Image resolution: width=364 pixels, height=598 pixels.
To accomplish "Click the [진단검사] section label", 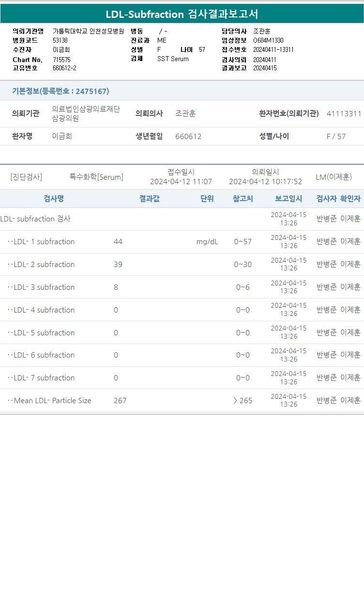I will point(26,177).
